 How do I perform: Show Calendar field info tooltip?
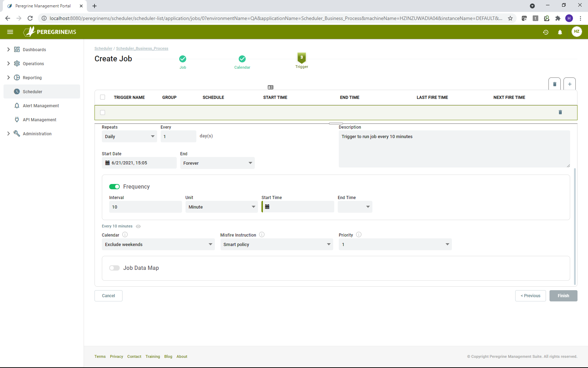(125, 235)
